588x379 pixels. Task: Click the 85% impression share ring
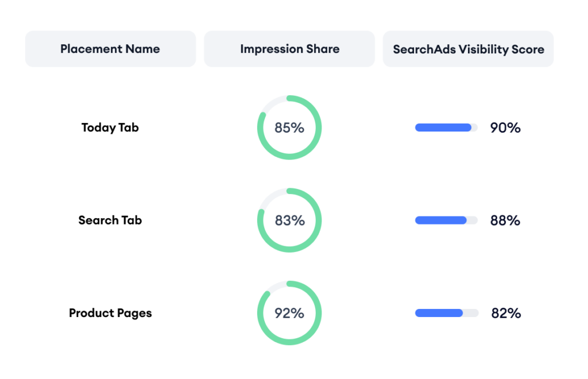pos(289,127)
